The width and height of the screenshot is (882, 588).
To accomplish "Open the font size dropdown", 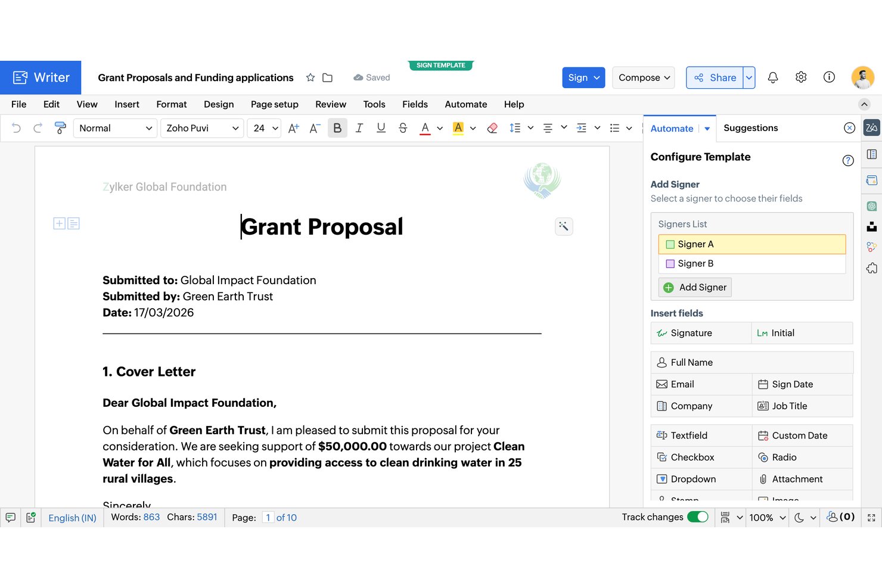I will [264, 128].
